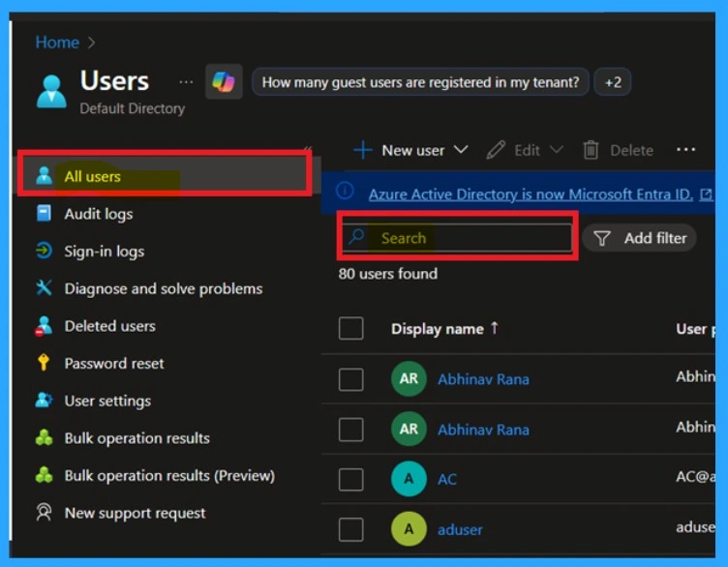Click the external-link icon in Entra ID banner
This screenshot has height=567, width=728.
(706, 194)
